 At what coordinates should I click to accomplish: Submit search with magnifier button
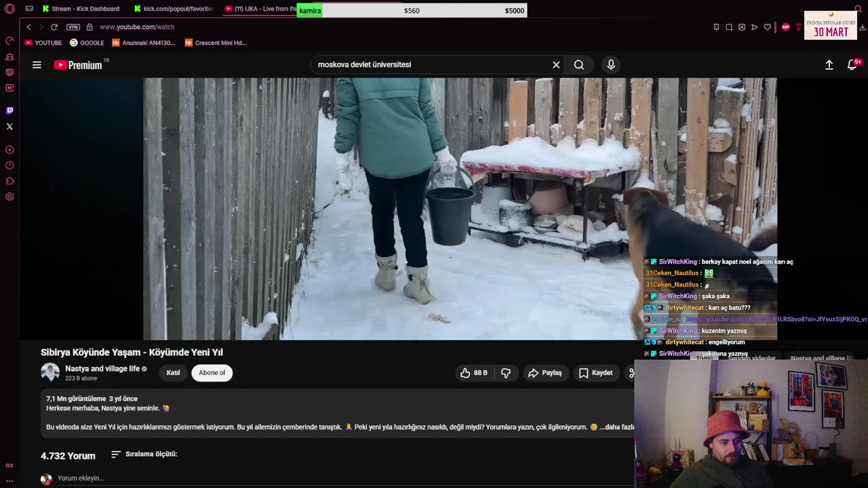[x=578, y=64]
